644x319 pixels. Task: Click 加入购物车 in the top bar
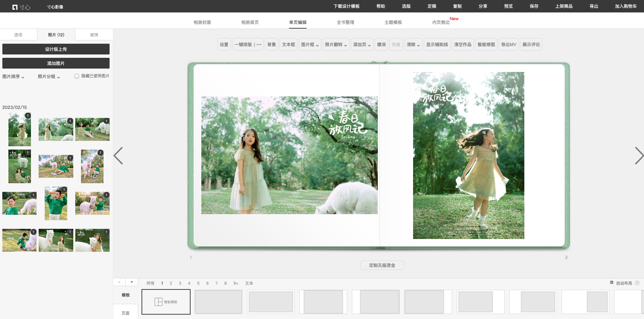coord(626,6)
